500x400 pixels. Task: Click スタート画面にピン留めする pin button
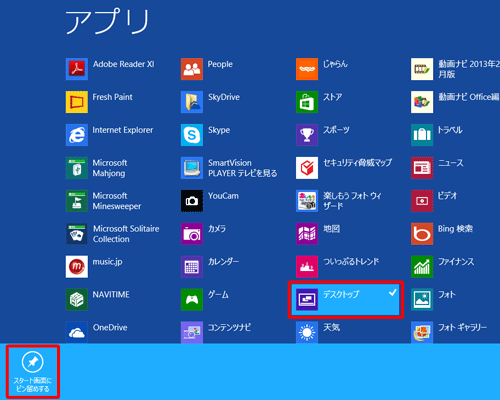(x=33, y=372)
